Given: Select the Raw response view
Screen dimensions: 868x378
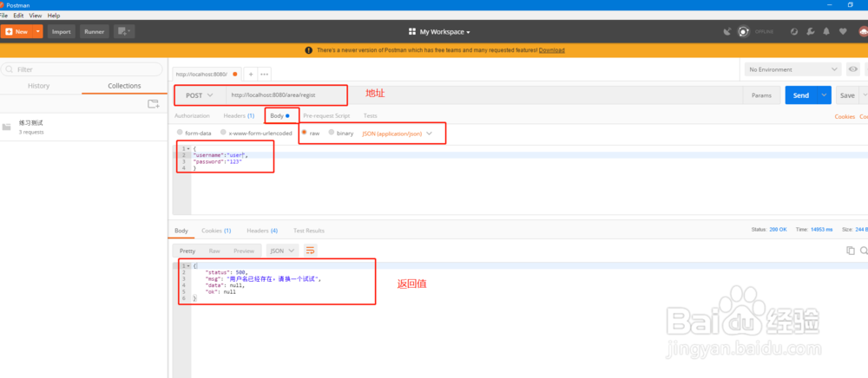Looking at the screenshot, I should (x=214, y=251).
